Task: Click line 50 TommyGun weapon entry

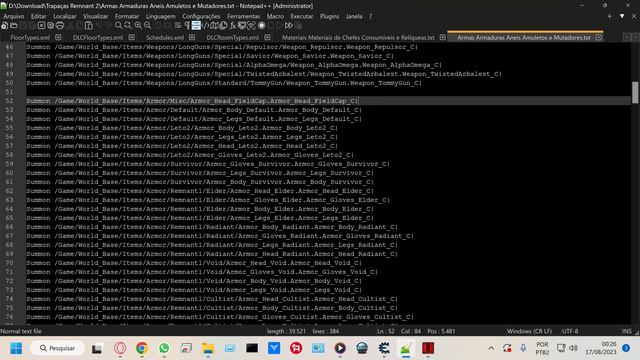Action: point(224,83)
